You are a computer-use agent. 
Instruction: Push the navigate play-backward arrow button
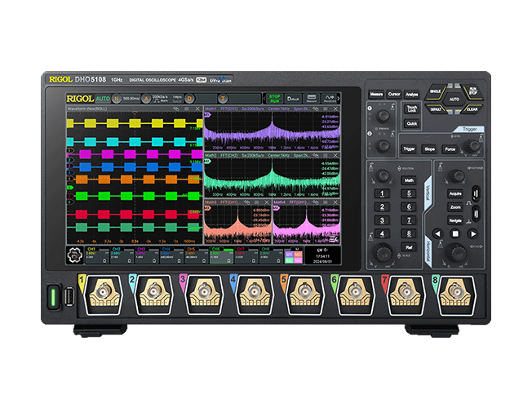pyautogui.click(x=437, y=234)
